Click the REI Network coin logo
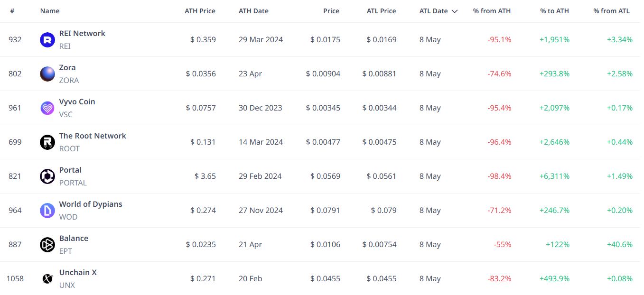 pos(47,40)
